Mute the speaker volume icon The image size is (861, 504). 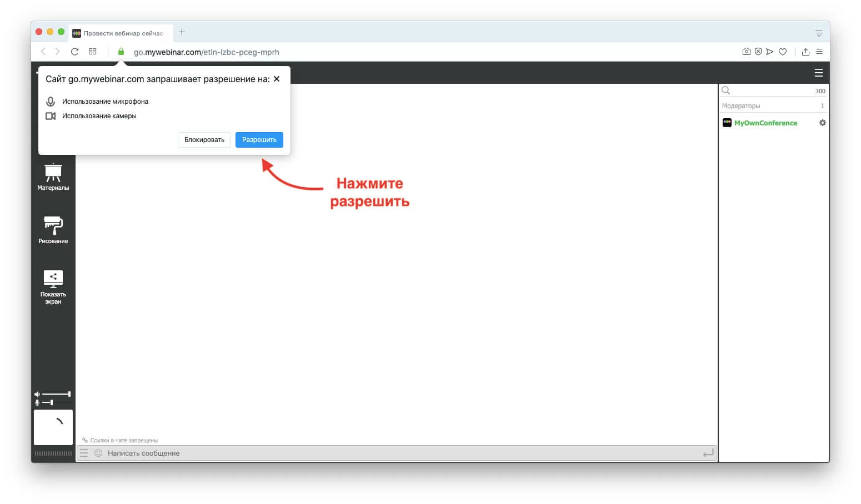click(37, 394)
